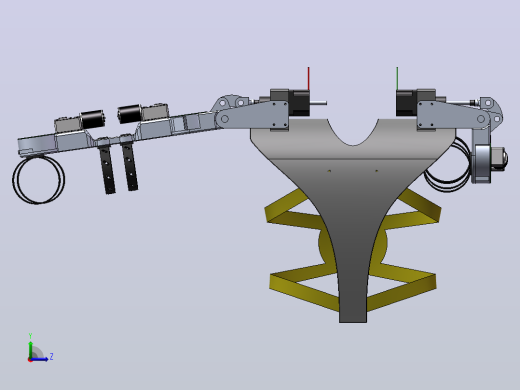Screen dimensions: 520x390
Task: Select the round disc actuator at right end
Action: (x=482, y=163)
